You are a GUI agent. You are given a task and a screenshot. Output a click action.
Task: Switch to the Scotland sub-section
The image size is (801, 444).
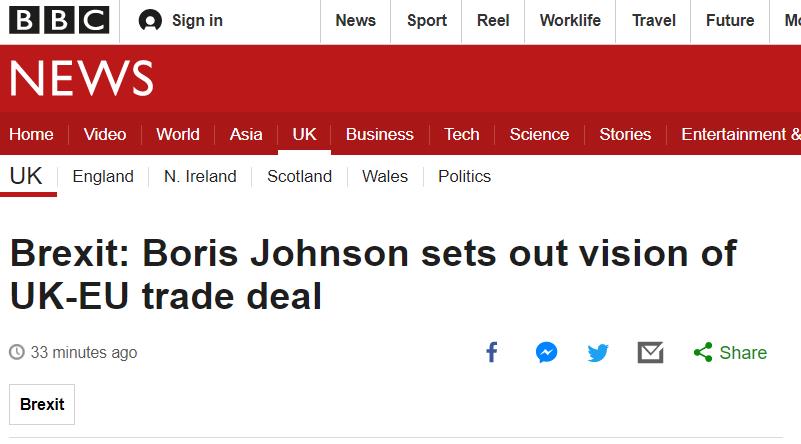[x=299, y=176]
